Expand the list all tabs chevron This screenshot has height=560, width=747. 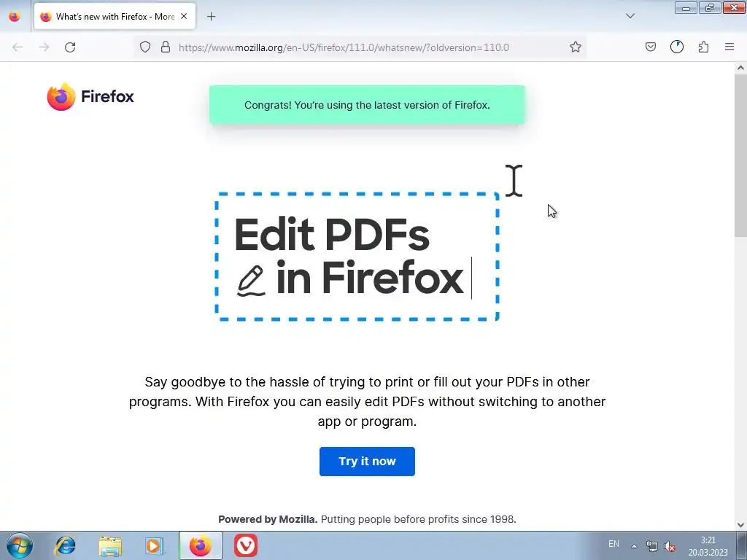630,16
